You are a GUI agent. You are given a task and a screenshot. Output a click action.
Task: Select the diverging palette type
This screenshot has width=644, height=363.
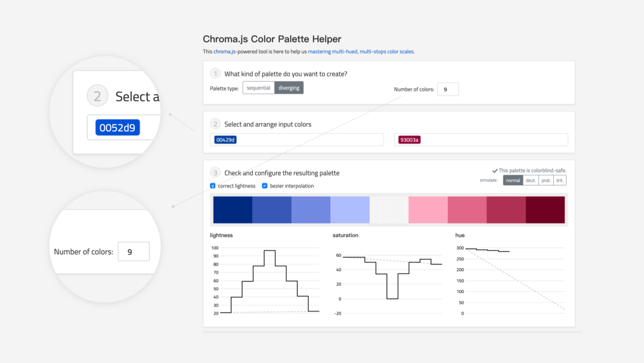289,88
